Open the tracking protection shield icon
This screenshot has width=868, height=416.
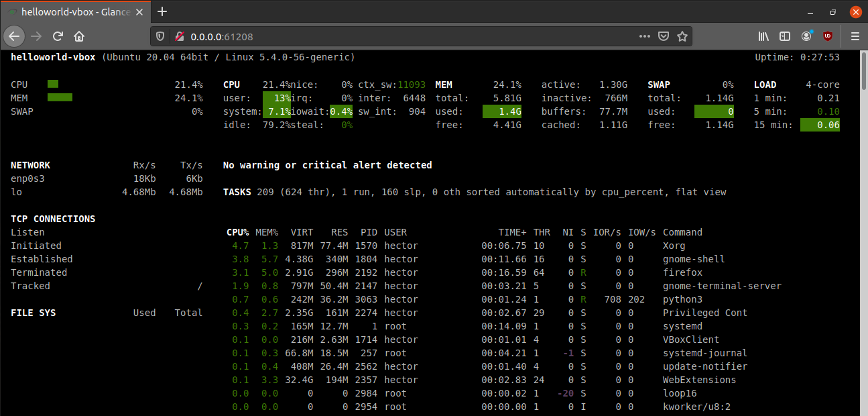coord(160,37)
